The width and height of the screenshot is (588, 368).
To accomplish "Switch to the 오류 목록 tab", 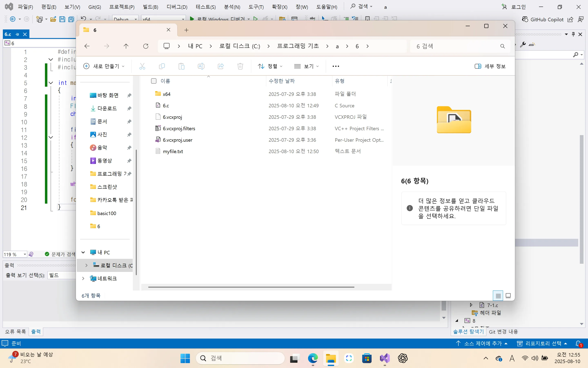I will (15, 331).
